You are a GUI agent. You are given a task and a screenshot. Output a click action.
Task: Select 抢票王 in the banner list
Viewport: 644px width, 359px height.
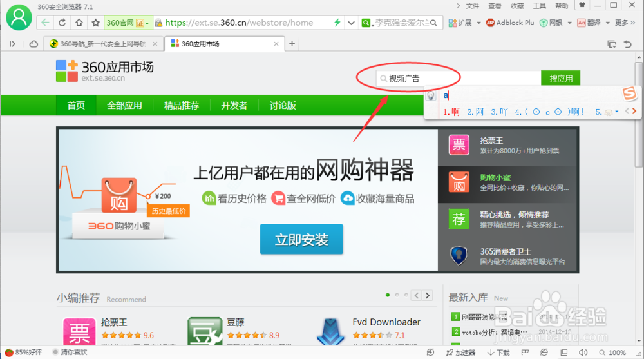click(x=507, y=146)
